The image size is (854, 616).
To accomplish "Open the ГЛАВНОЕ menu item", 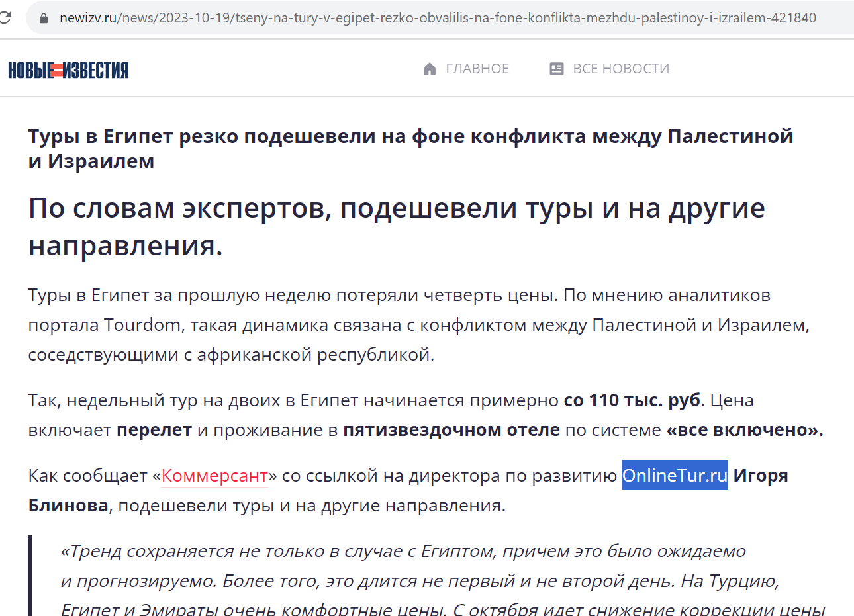I will coord(477,69).
